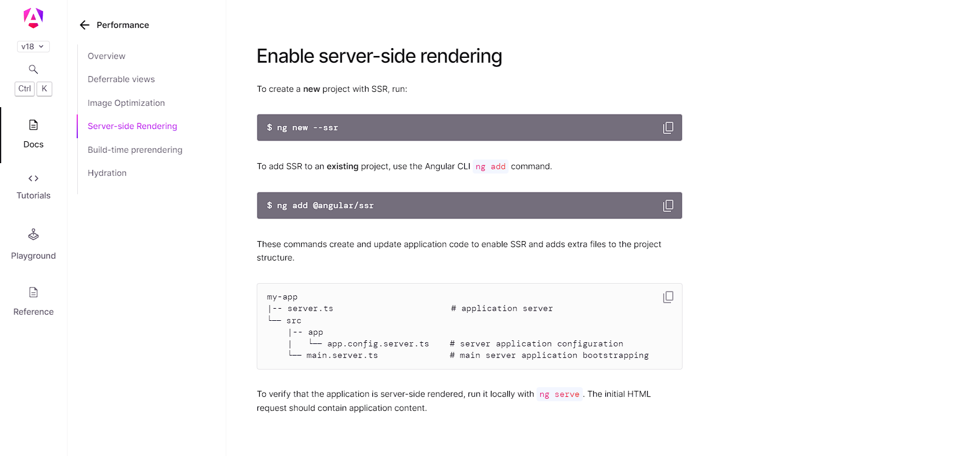Click the K key hint

coord(44,89)
